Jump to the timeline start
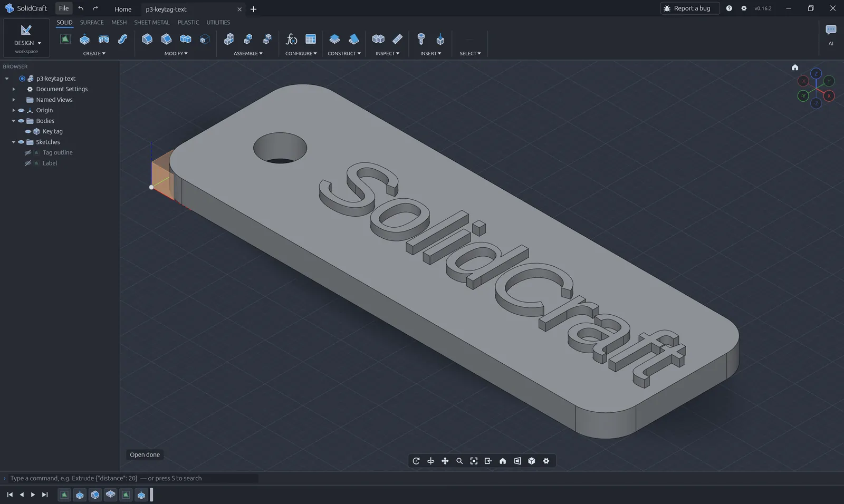The height and width of the screenshot is (504, 844). coord(9,495)
